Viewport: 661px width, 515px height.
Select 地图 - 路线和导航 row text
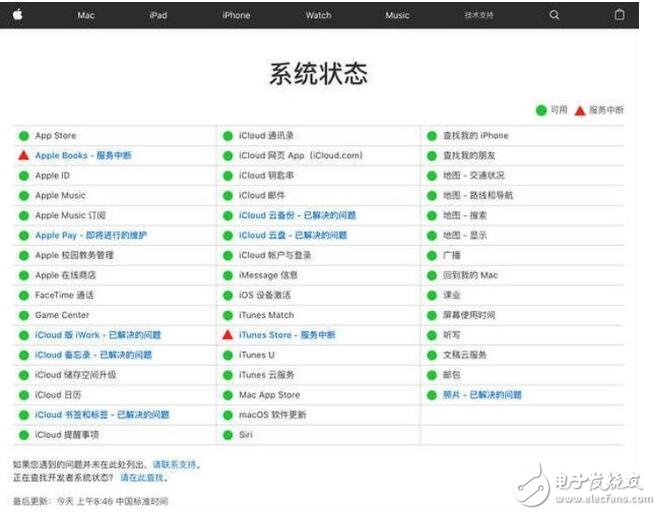point(478,196)
